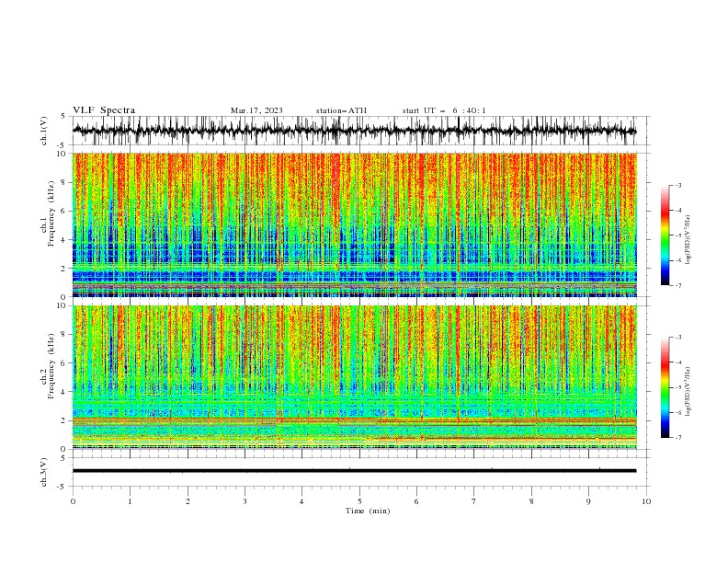Click the 'ch.1(V)' waveform axis label
Image resolution: width=728 pixels, height=563 pixels.
click(44, 131)
